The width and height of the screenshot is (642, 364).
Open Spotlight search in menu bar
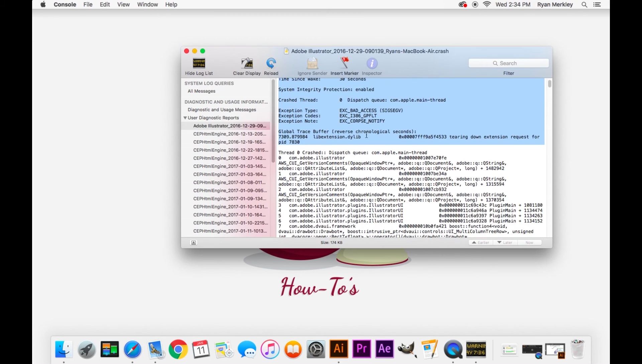[584, 4]
